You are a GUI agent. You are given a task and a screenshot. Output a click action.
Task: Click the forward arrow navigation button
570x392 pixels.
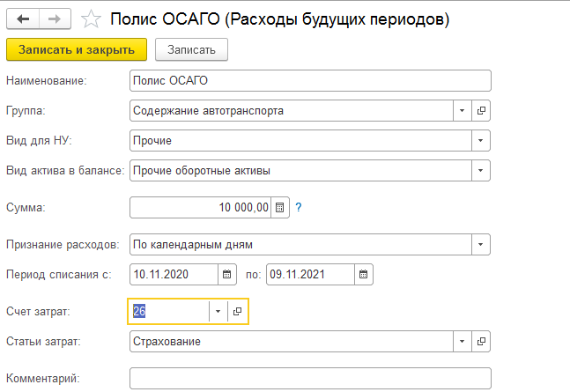coord(55,18)
